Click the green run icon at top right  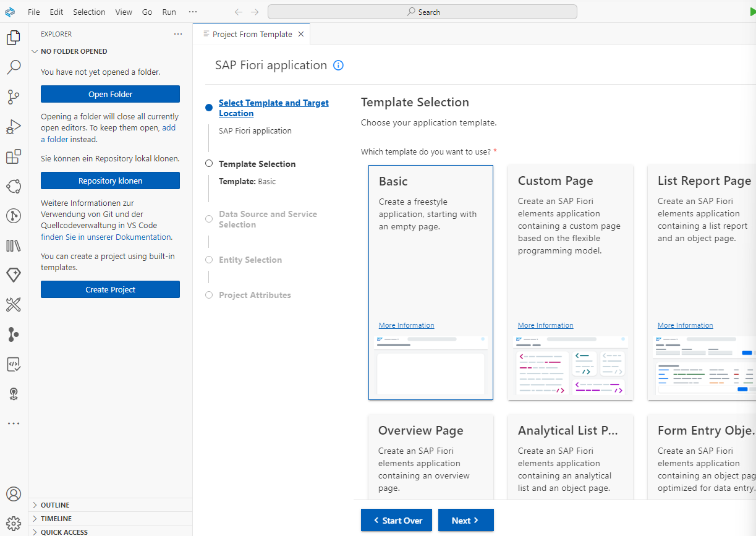click(x=752, y=12)
